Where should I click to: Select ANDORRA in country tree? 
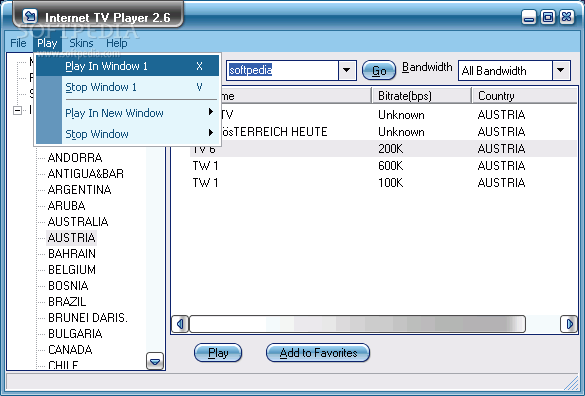[x=75, y=158]
